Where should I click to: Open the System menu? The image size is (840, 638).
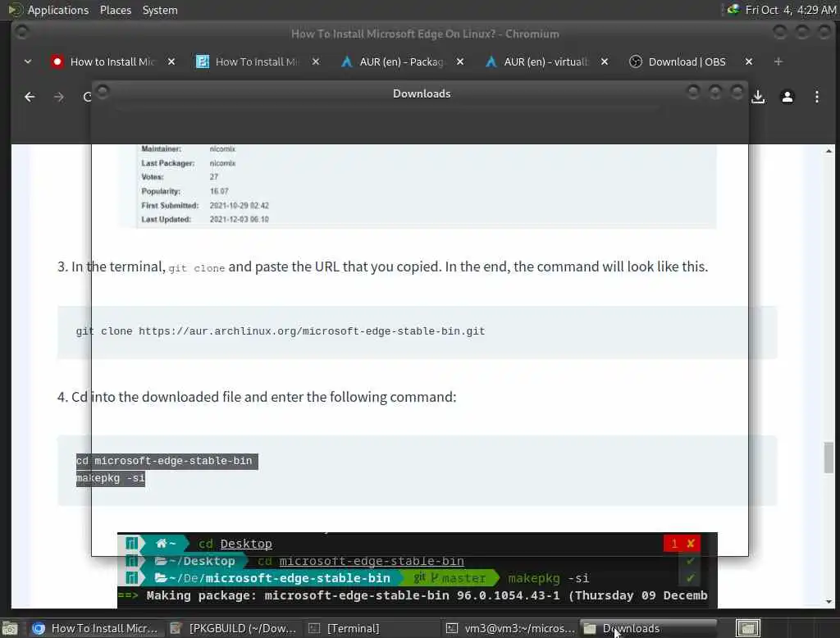tap(160, 10)
